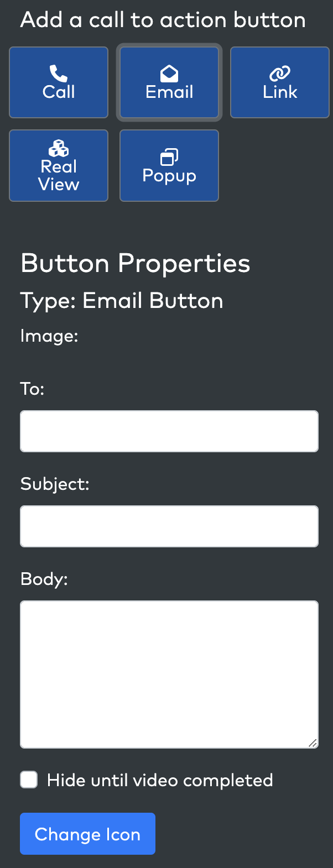
Task: Click the overlapping windows Popup icon
Action: 169,157
